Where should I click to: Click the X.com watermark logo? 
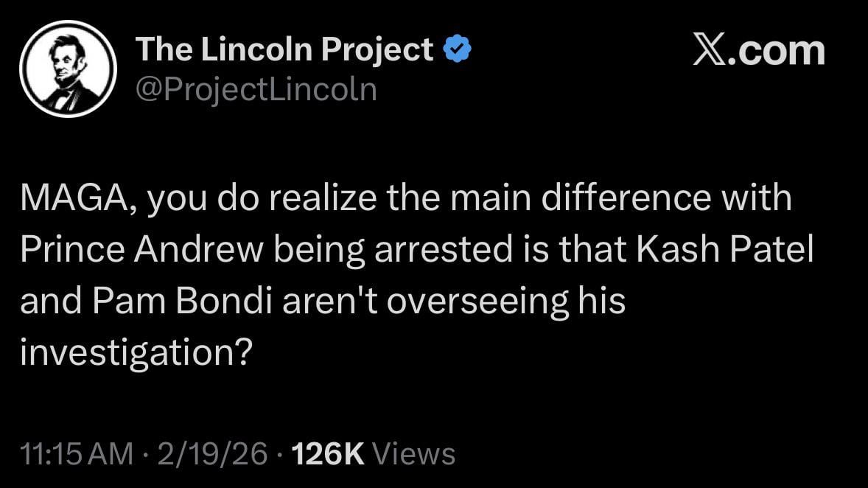pyautogui.click(x=758, y=50)
